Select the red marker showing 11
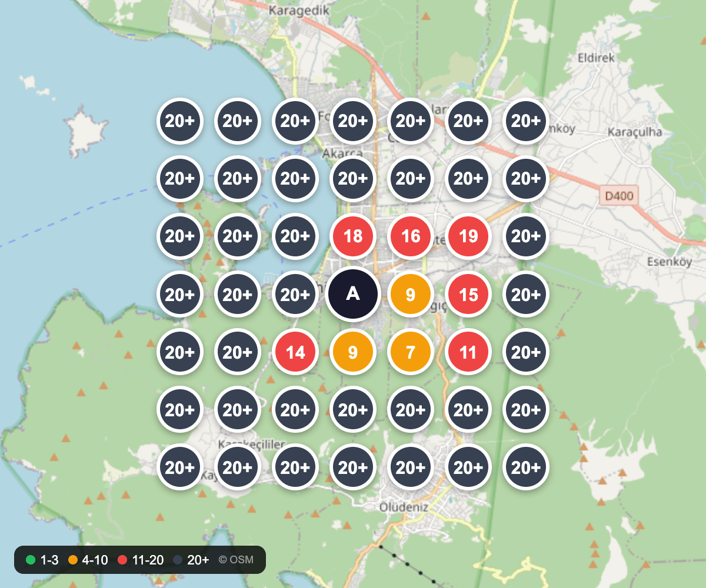 (468, 352)
